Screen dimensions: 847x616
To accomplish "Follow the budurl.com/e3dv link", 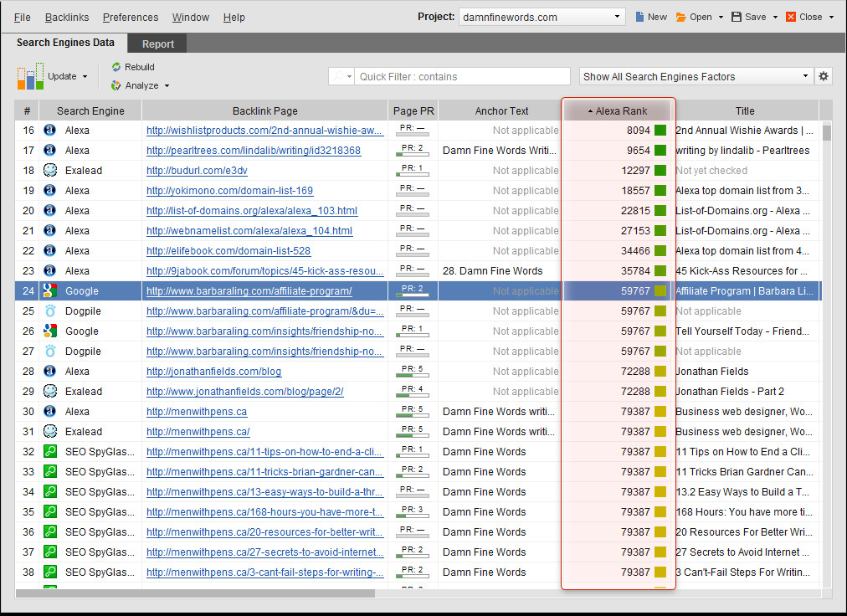I will click(197, 170).
